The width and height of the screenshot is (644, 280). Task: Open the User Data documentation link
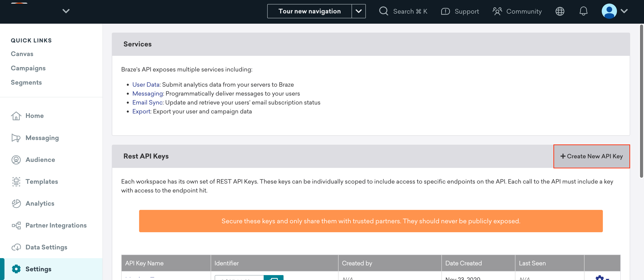(x=146, y=84)
